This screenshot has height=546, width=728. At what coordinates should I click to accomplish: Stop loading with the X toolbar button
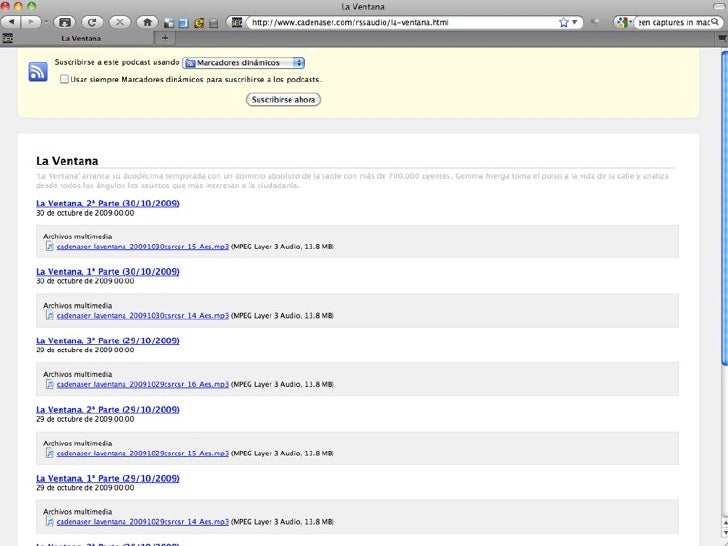click(120, 22)
